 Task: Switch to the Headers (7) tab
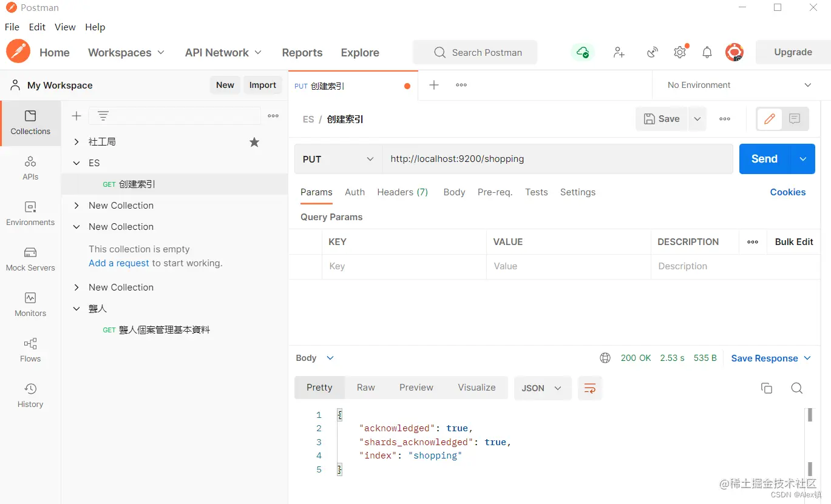coord(402,192)
